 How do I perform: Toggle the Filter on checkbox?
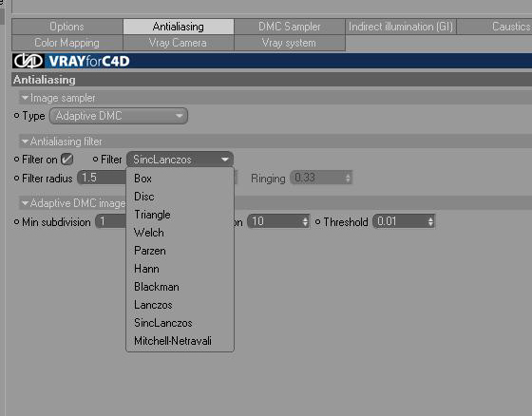click(x=66, y=160)
